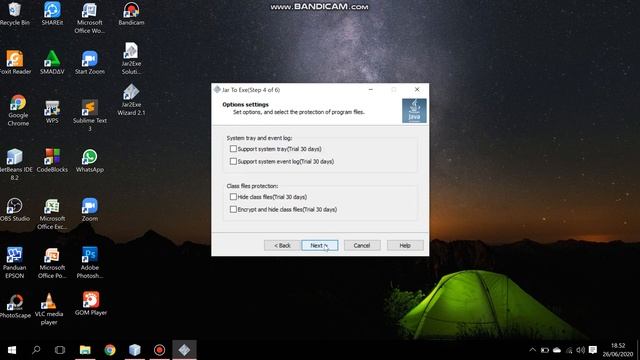Switch to Bandicam recording icon on taskbar
Image resolution: width=640 pixels, height=360 pixels.
coord(159,350)
